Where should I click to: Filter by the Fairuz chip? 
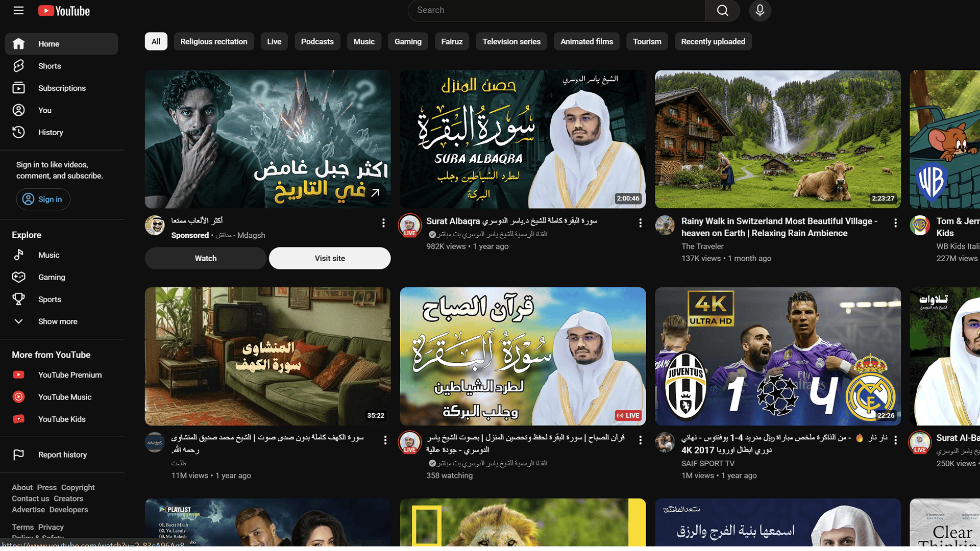(x=452, y=42)
